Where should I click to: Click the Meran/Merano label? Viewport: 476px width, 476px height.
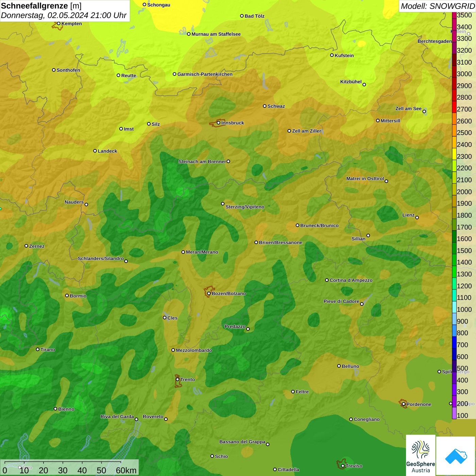(x=202, y=252)
